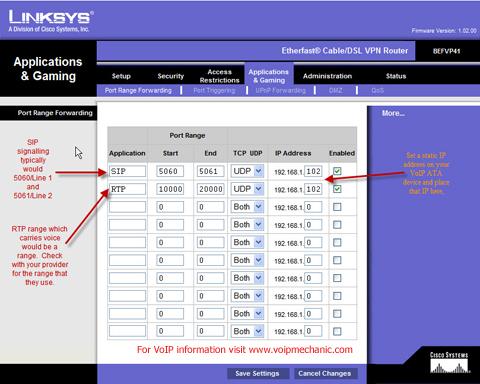Open seventh row Both protocol dropdown

coord(247,278)
